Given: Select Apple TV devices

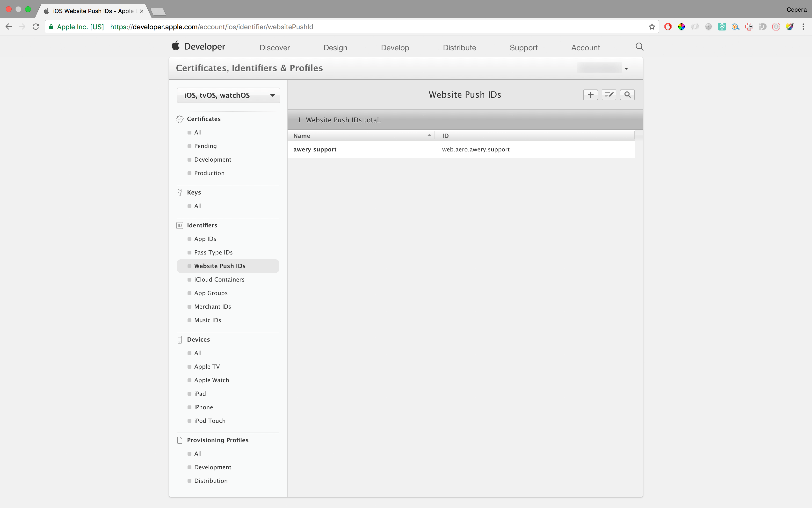Looking at the screenshot, I should [x=207, y=366].
